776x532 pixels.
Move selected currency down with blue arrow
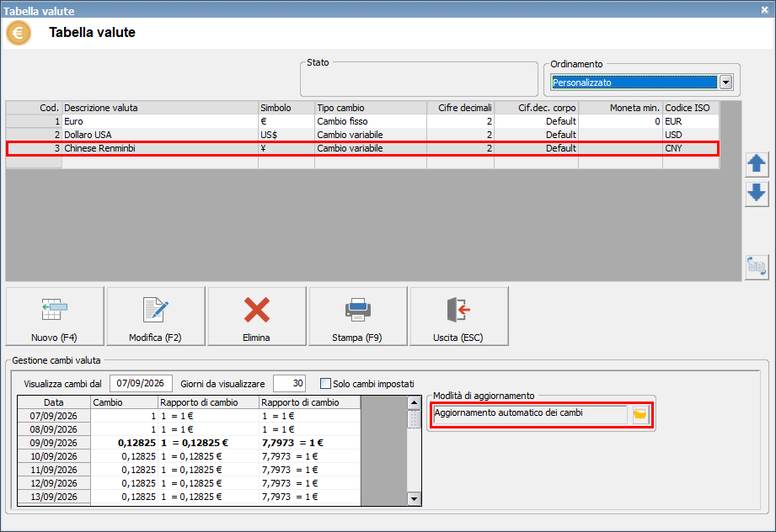(757, 194)
